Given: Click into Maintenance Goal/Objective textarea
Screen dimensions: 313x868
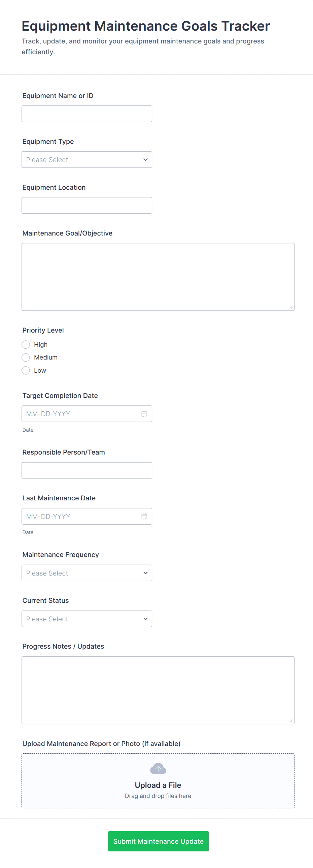Looking at the screenshot, I should 158,277.
